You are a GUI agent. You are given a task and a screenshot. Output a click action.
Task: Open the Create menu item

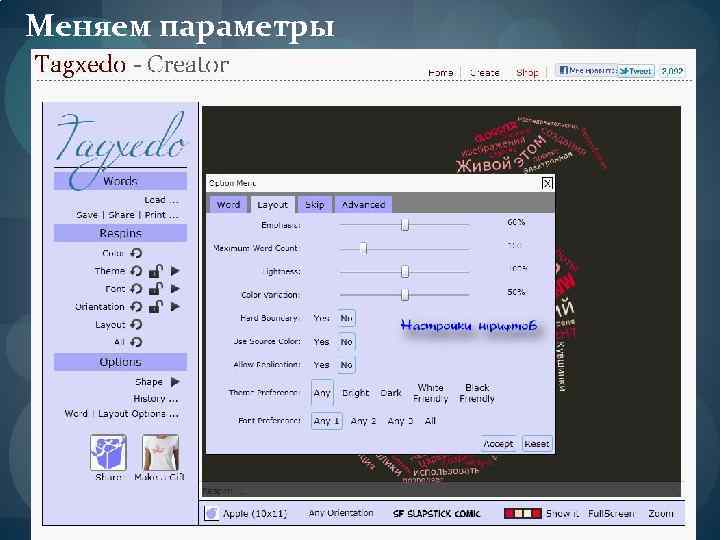(484, 73)
